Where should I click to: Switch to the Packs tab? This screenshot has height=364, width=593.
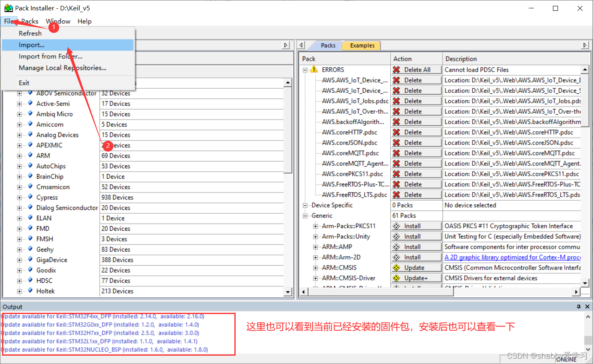(x=328, y=45)
